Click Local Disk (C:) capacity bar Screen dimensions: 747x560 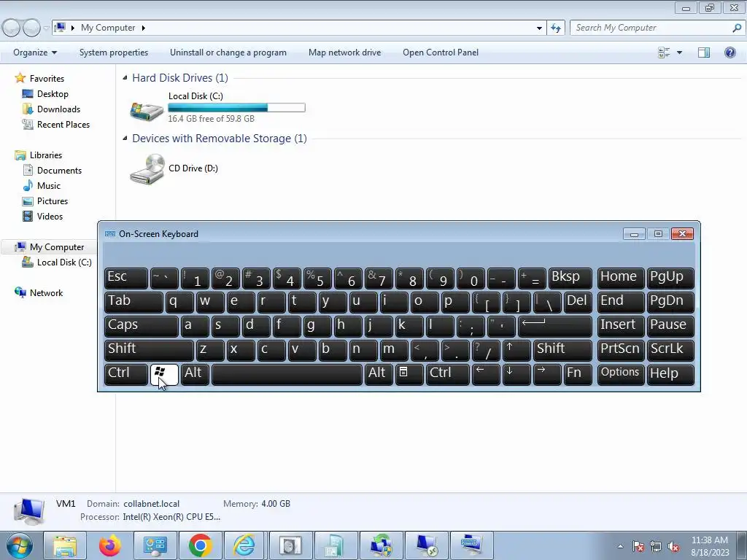tap(237, 108)
